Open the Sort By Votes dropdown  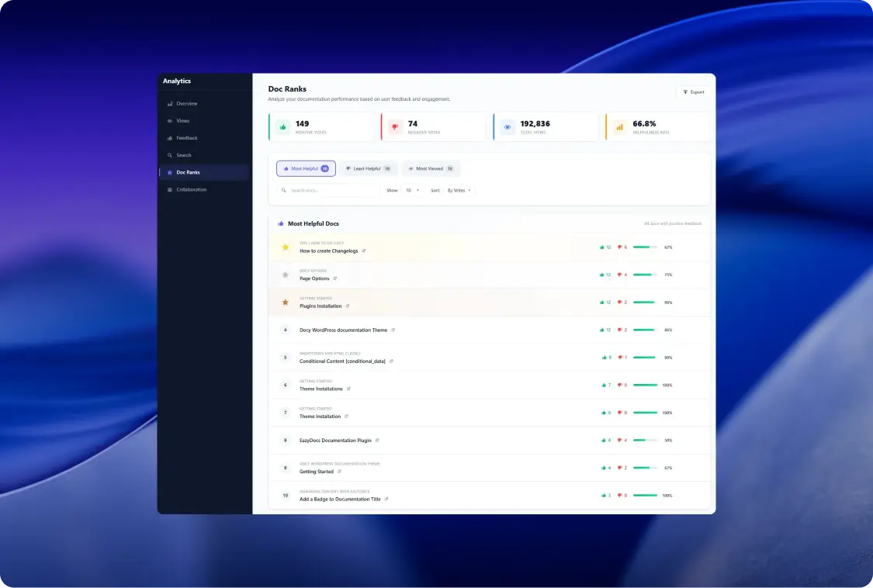[459, 190]
